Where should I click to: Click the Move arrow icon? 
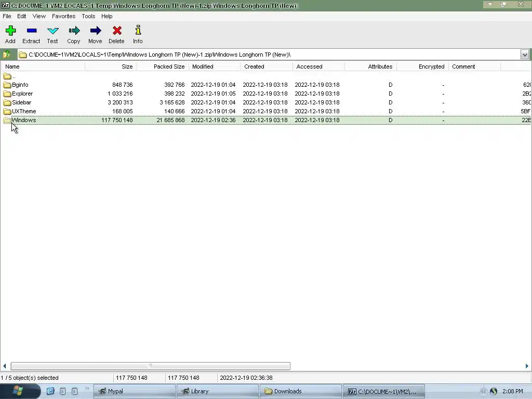tap(96, 31)
